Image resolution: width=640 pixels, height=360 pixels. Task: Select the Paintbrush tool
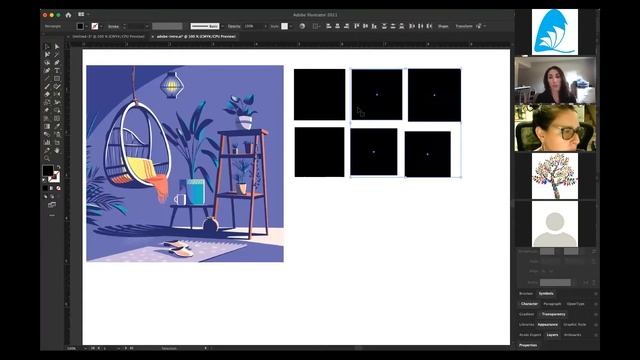pyautogui.click(x=47, y=86)
